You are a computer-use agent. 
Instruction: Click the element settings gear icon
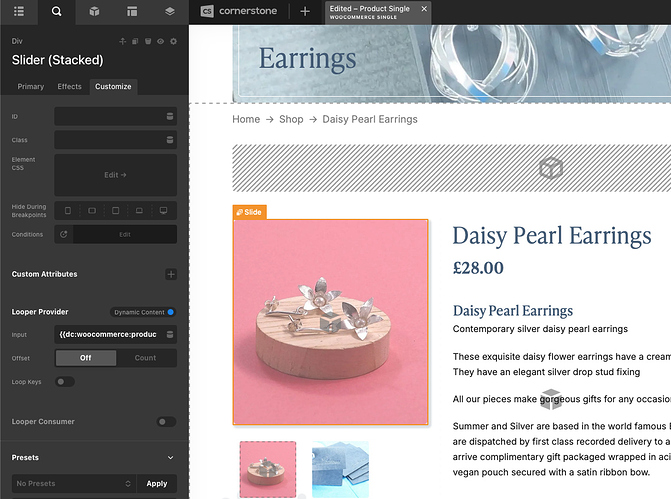pyautogui.click(x=173, y=41)
